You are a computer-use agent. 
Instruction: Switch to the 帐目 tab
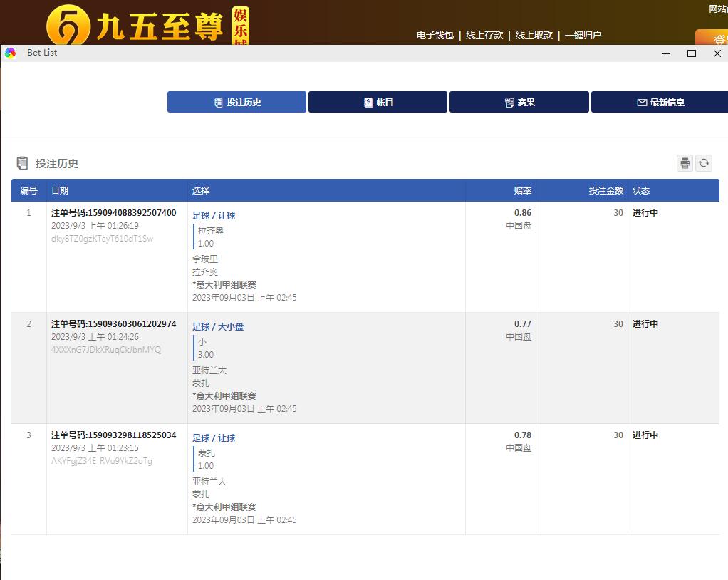click(378, 102)
